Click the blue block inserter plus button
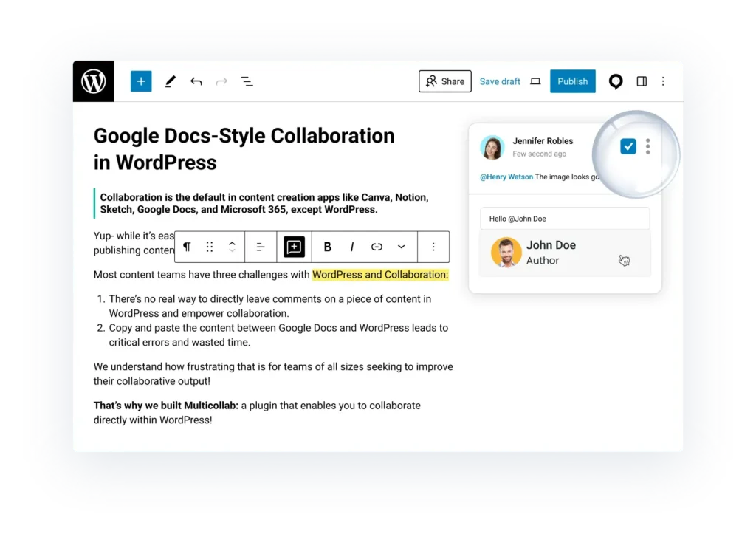The width and height of the screenshot is (756, 537). (141, 81)
